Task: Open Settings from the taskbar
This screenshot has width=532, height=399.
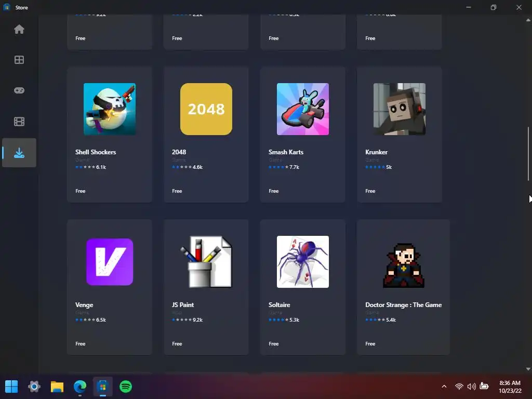Action: tap(34, 387)
